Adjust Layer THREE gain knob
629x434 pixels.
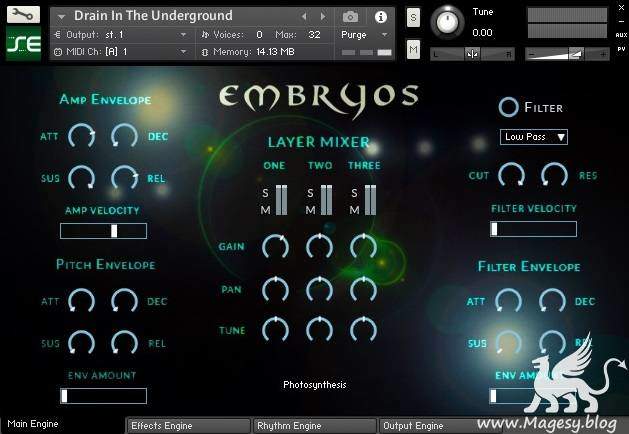[x=363, y=246]
